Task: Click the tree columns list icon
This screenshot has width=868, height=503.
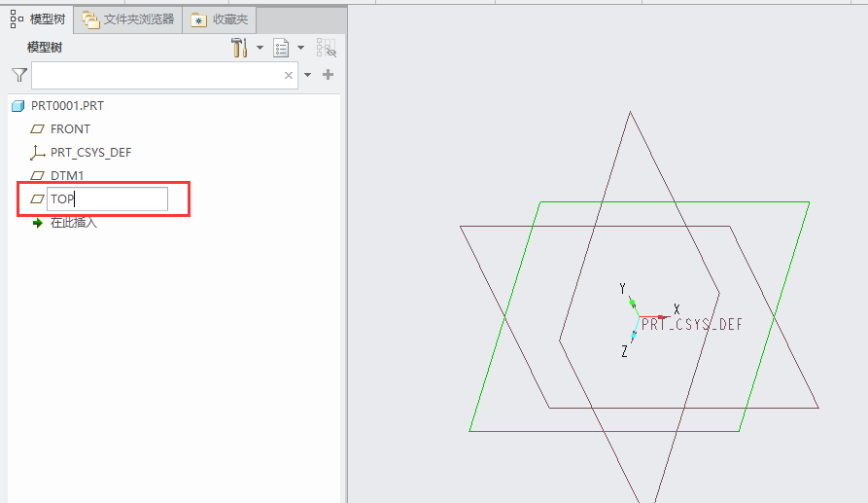Action: click(x=281, y=49)
